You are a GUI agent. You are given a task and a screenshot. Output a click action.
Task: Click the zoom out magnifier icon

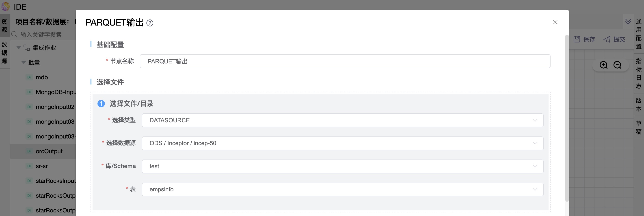click(x=617, y=65)
